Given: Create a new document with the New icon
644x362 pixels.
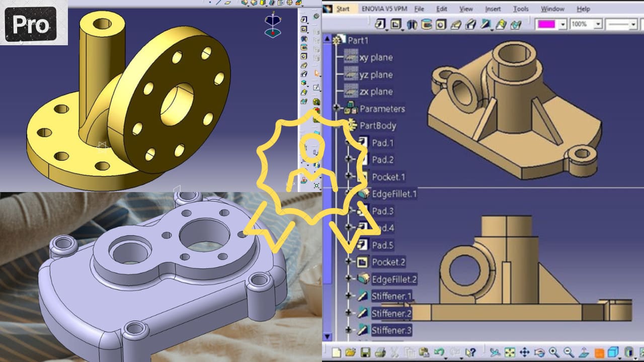Looking at the screenshot, I should (x=337, y=352).
